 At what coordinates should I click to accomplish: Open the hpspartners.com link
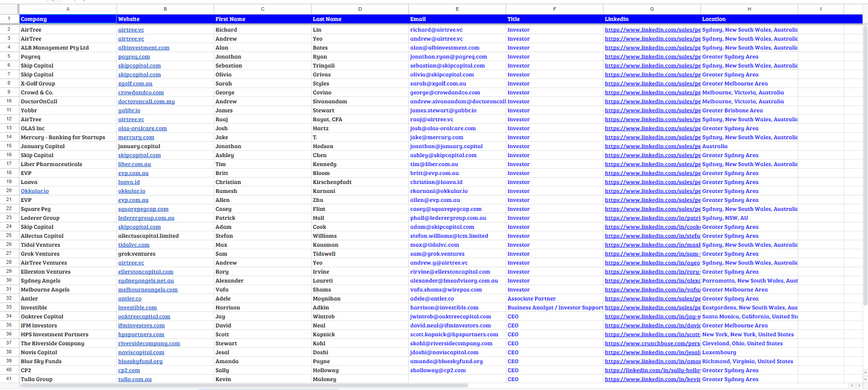point(141,334)
